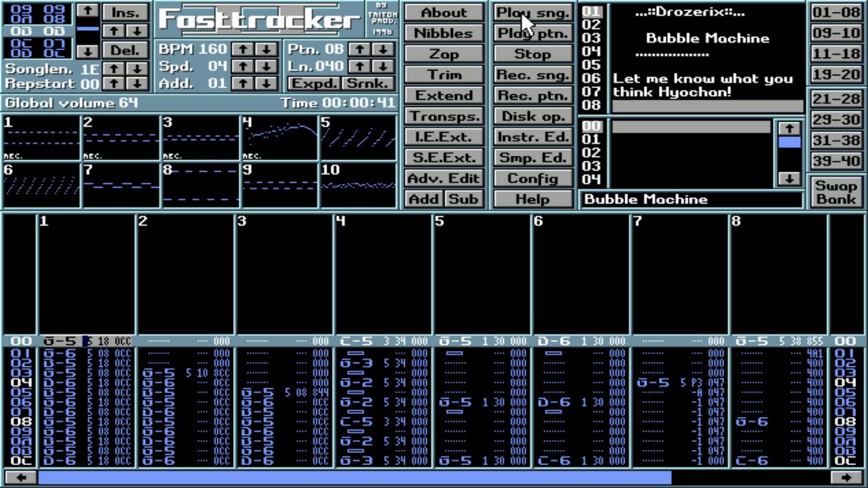Click the Srnk. pattern button
The width and height of the screenshot is (868, 488).
click(x=368, y=83)
